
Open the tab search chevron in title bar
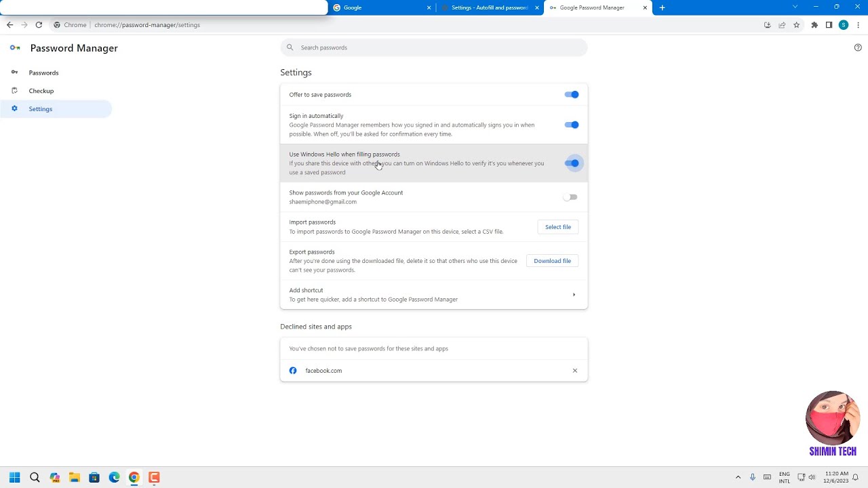(x=795, y=7)
